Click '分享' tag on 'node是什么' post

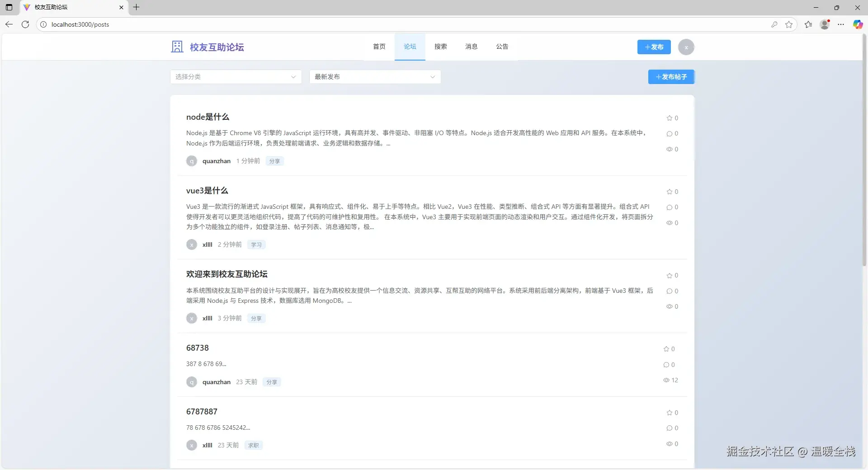[x=274, y=161]
